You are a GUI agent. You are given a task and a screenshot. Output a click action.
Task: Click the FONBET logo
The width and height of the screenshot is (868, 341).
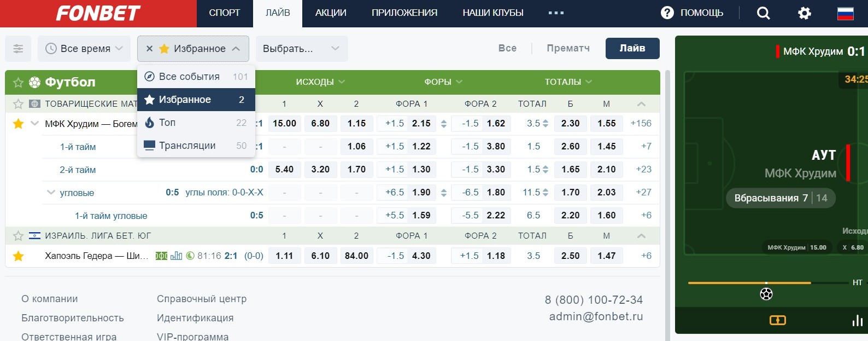pyautogui.click(x=98, y=13)
